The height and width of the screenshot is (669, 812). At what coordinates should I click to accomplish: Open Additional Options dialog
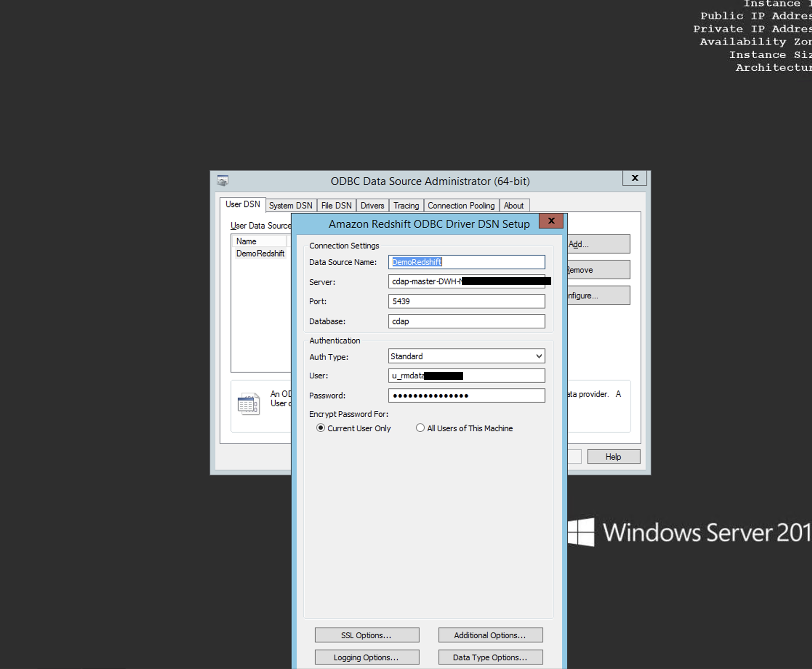pos(491,635)
